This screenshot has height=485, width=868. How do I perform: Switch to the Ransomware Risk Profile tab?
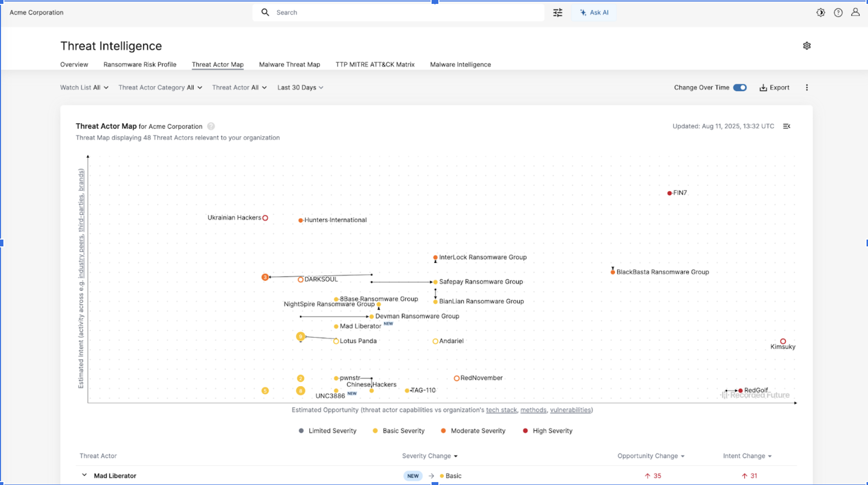tap(140, 64)
